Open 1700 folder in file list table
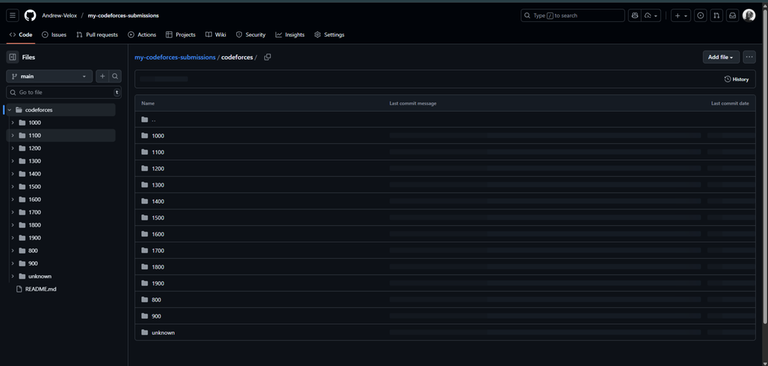768x366 pixels. coord(158,251)
